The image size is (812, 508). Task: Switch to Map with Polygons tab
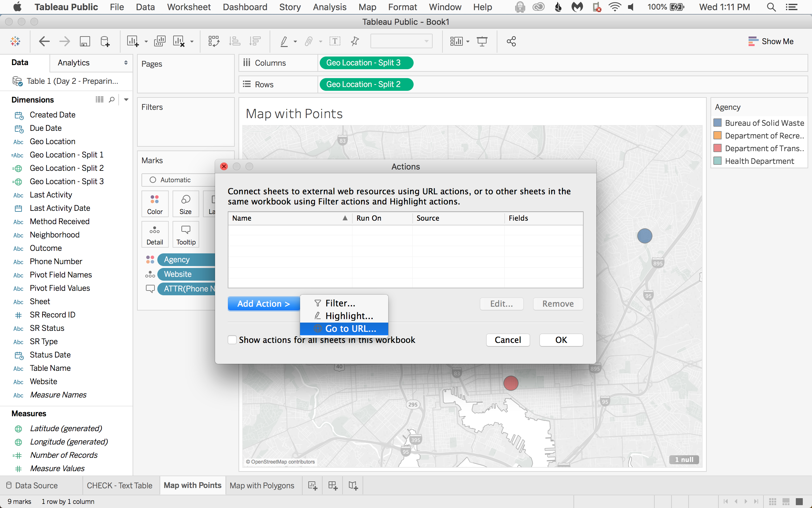pos(262,485)
